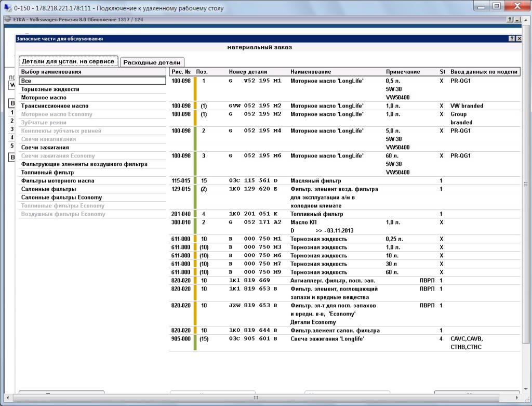Image resolution: width=532 pixels, height=406 pixels.
Task: Click 'Ввод данных по модели' column header
Action: coord(484,72)
